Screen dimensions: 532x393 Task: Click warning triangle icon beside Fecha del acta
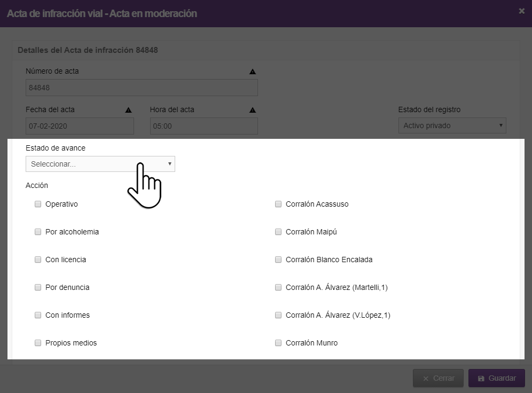pyautogui.click(x=128, y=110)
